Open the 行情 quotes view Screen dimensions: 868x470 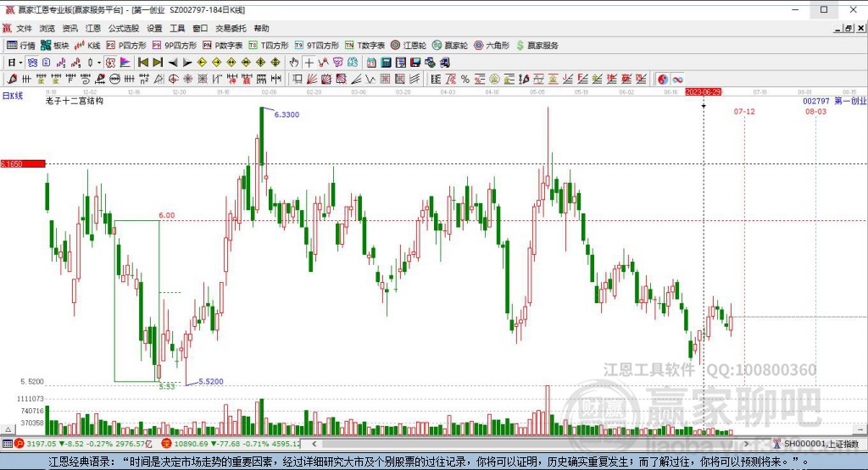pyautogui.click(x=21, y=46)
